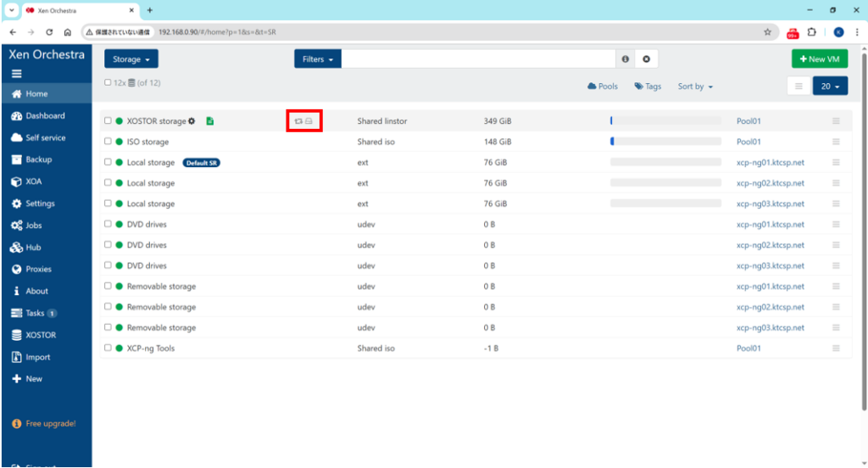
Task: Check the XOSTOR storage checkbox
Action: pos(108,121)
